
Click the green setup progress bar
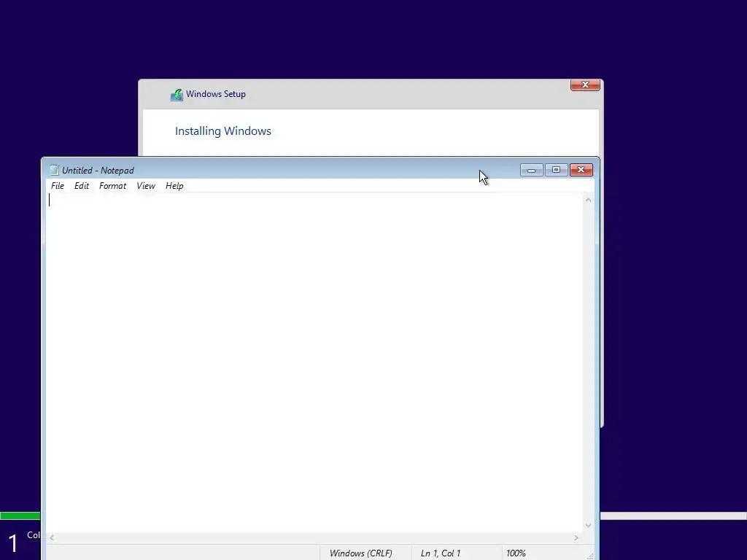click(x=20, y=516)
